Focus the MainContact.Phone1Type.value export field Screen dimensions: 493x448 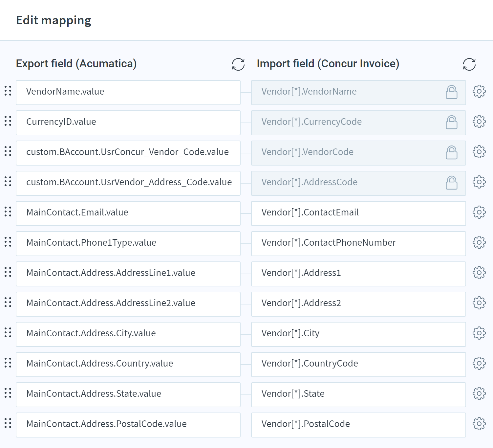(x=128, y=244)
